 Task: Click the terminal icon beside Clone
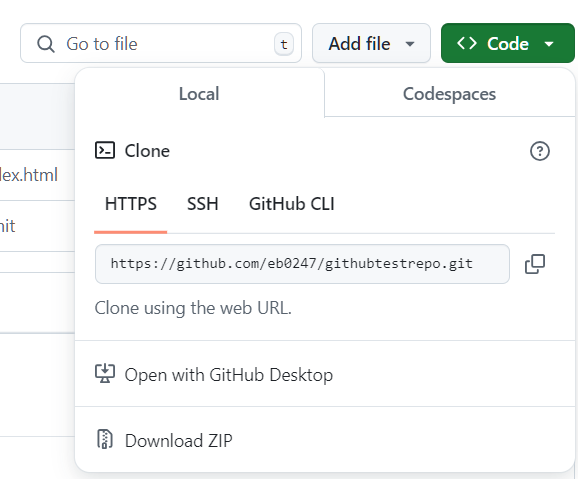105,150
